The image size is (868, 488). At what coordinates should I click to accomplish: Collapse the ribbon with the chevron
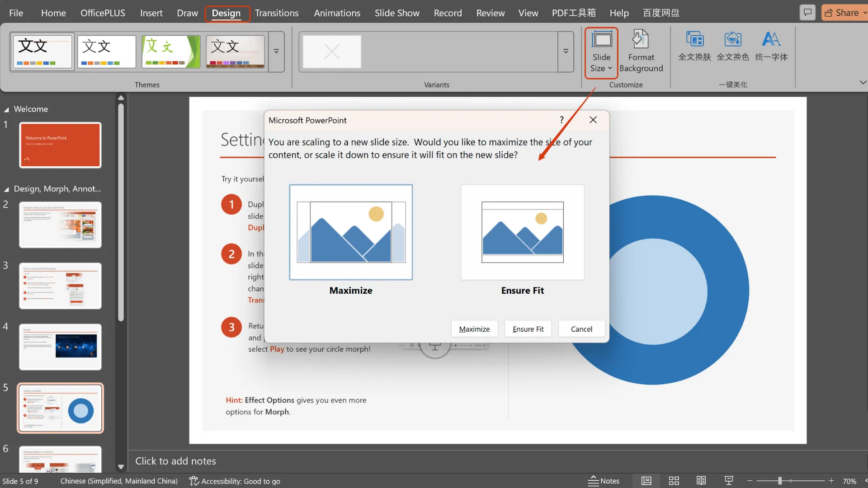(863, 82)
